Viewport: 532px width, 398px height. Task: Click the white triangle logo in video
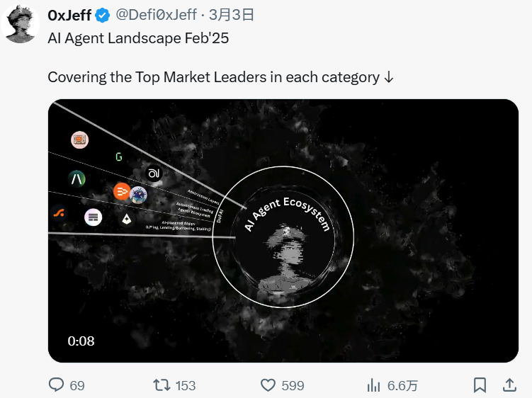126,219
